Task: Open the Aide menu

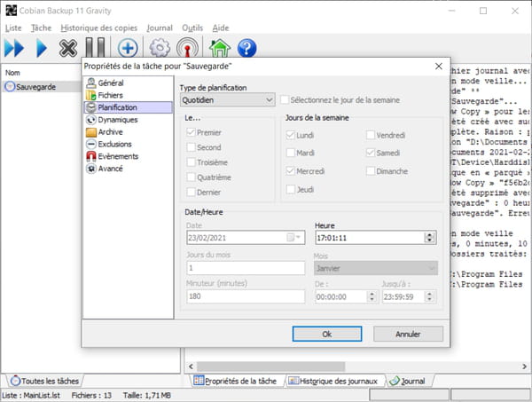Action: 221,28
